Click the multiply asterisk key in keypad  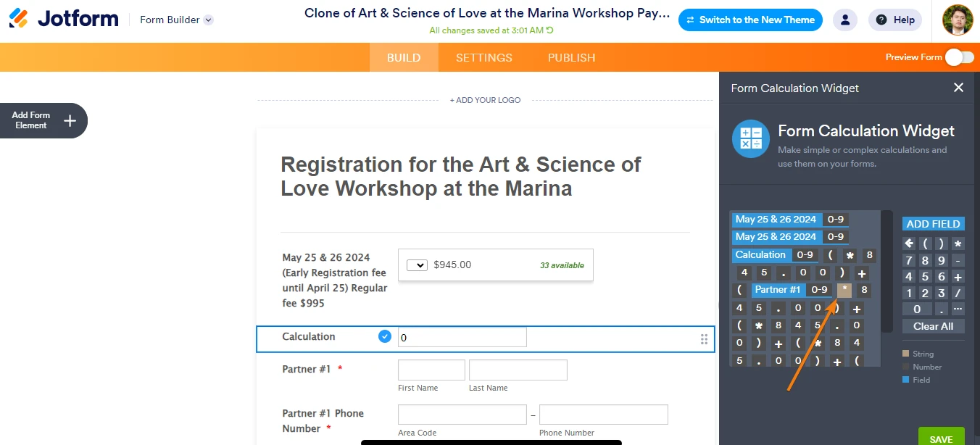958,244
